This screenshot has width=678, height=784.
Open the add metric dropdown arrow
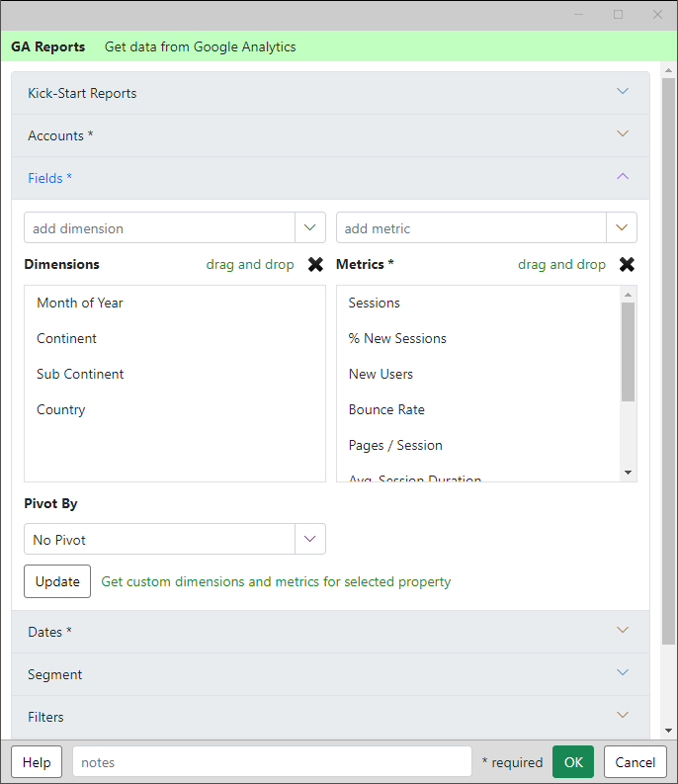tap(622, 227)
